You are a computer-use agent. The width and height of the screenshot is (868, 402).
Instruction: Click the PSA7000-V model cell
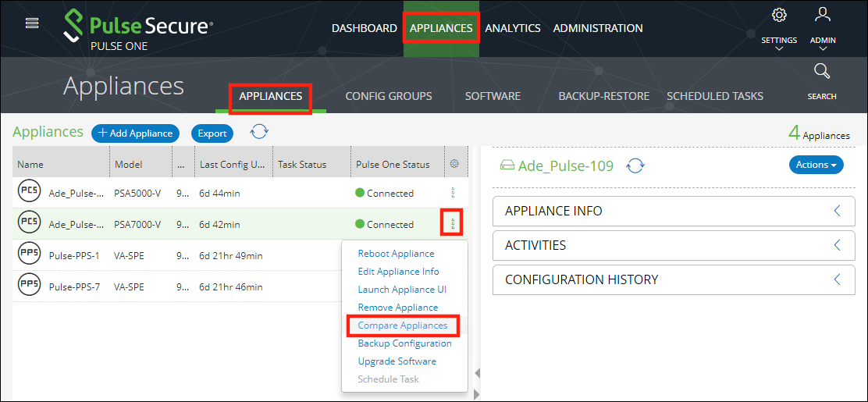coord(138,224)
